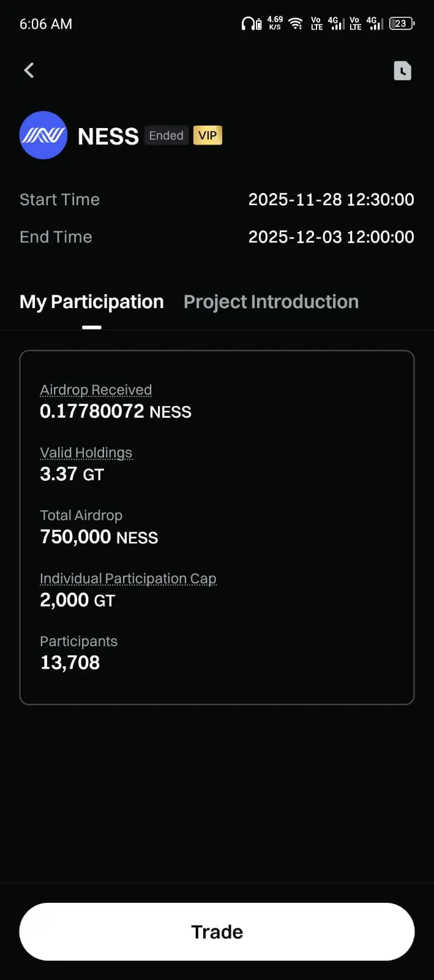The image size is (434, 980).
Task: Switch to My Participation tab
Action: 92,302
